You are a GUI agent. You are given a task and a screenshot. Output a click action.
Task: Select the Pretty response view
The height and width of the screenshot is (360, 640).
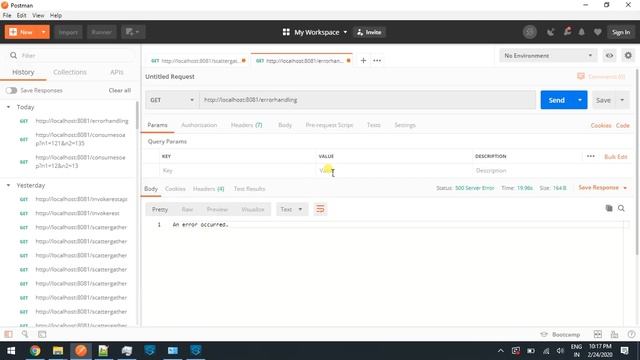point(160,209)
